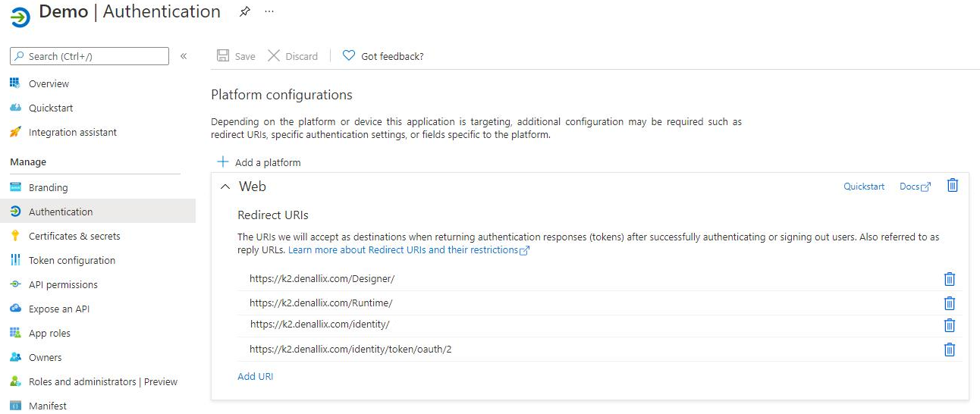Screen dimensions: 980x414
Task: Click the pin icon beside Authentication title
Action: pos(244,12)
